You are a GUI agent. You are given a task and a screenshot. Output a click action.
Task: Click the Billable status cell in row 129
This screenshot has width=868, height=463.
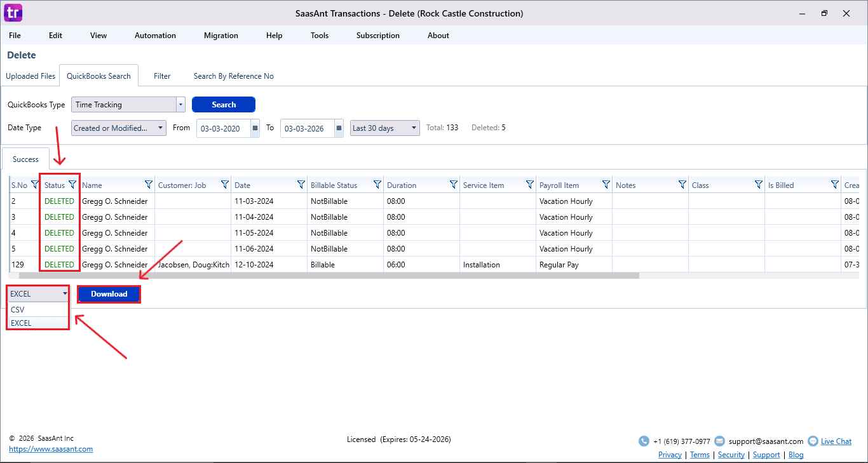point(346,265)
